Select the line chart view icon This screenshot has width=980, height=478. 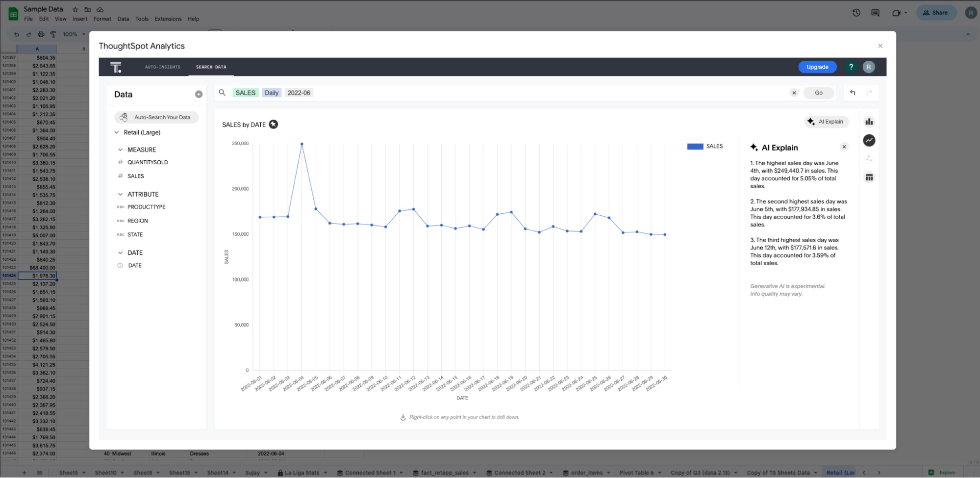coord(869,140)
